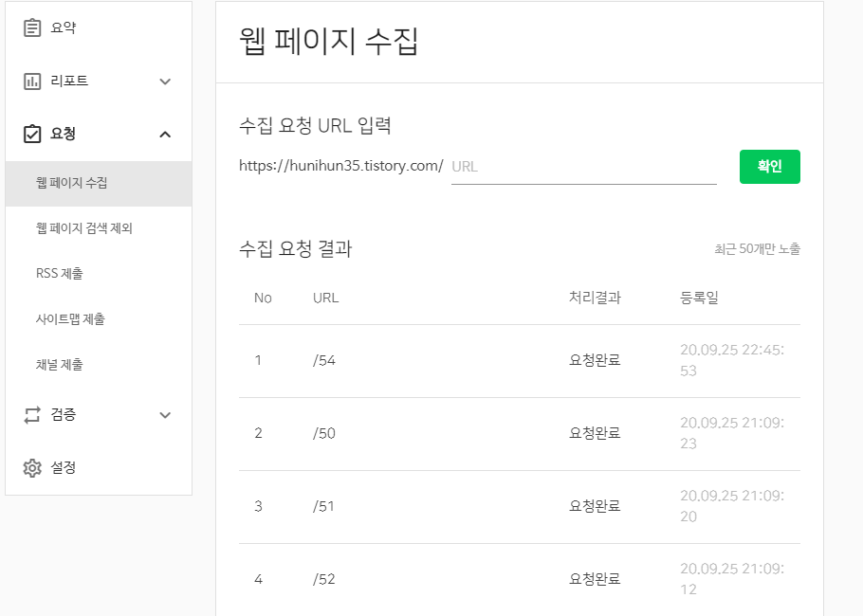This screenshot has width=863, height=616.
Task: Click 요청완료 status for /52
Action: pos(595,579)
